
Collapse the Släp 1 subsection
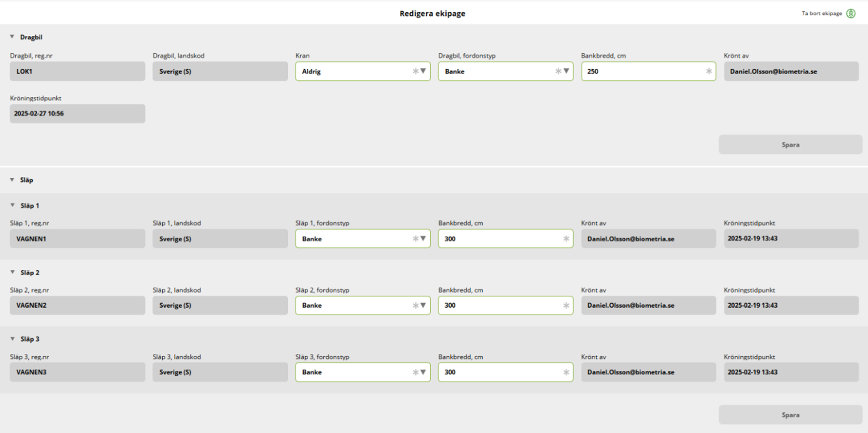[12, 205]
